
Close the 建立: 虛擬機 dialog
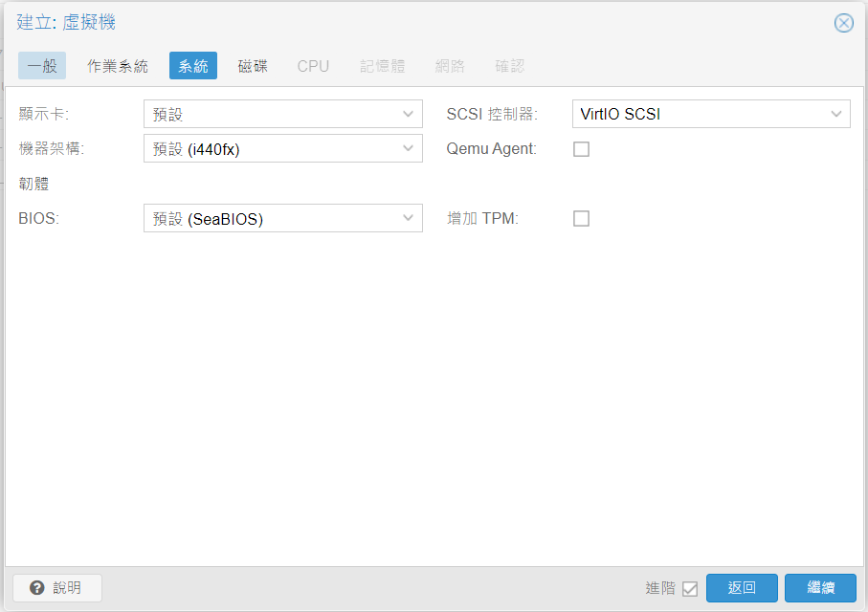[x=843, y=23]
